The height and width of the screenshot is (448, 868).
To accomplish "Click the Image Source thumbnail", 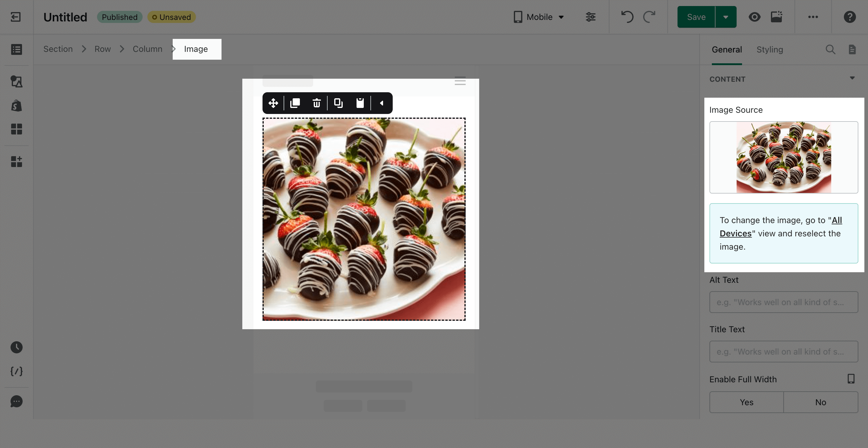I will pyautogui.click(x=784, y=157).
